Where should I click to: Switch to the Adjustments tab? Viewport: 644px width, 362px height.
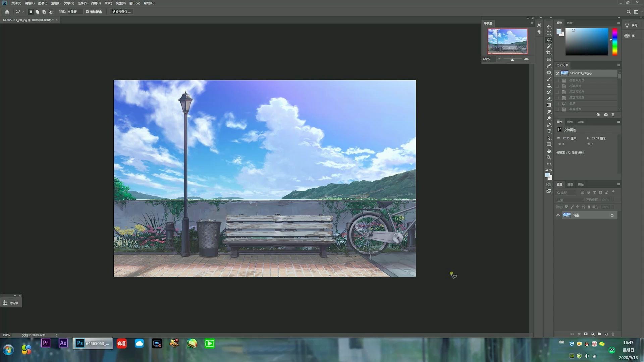(x=570, y=122)
